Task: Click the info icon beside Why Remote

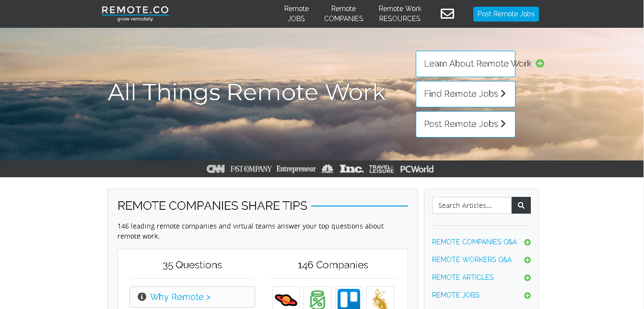Action: [x=141, y=297]
